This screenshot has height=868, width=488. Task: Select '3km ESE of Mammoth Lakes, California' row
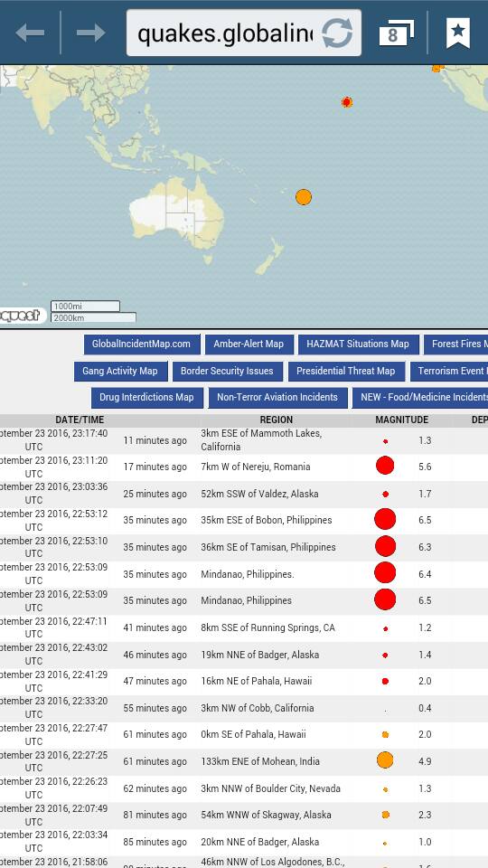coord(244,440)
